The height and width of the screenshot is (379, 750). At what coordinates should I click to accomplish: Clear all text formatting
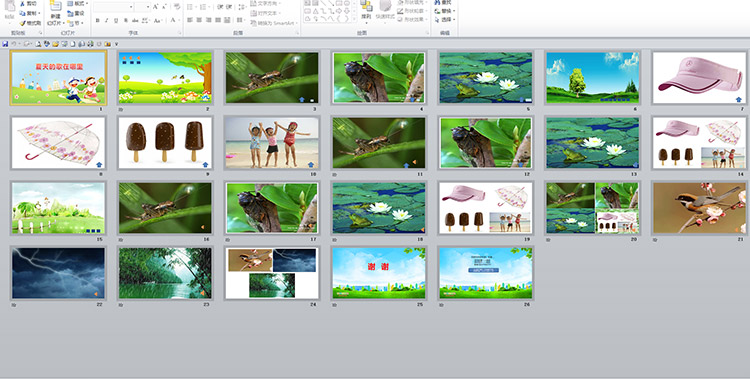coord(176,7)
